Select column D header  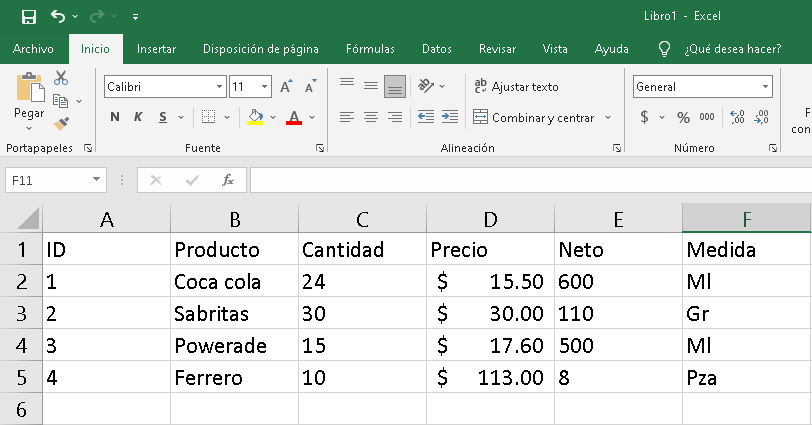point(490,219)
